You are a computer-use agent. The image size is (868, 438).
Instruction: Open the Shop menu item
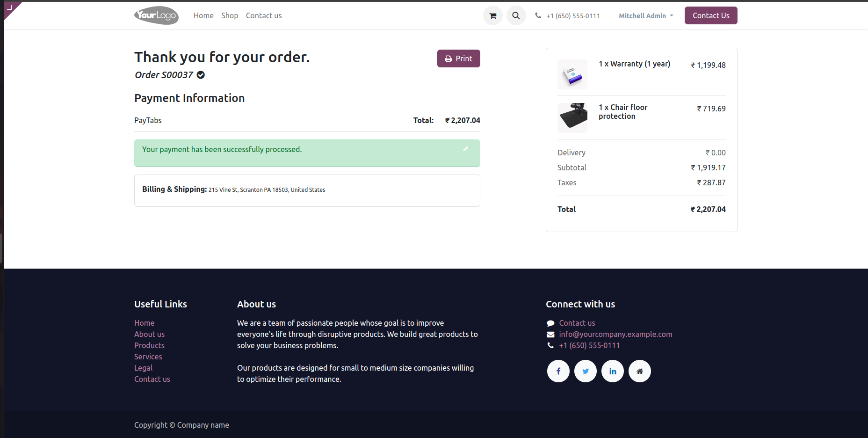point(230,15)
